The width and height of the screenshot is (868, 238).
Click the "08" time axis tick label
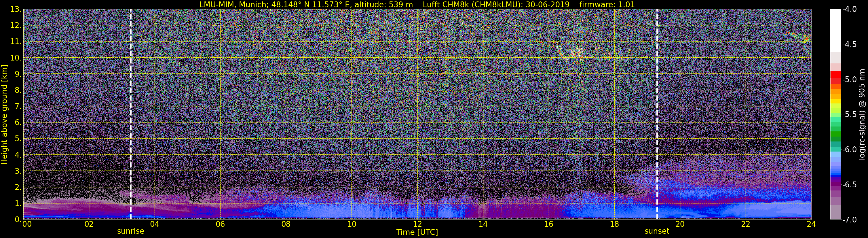tap(286, 224)
